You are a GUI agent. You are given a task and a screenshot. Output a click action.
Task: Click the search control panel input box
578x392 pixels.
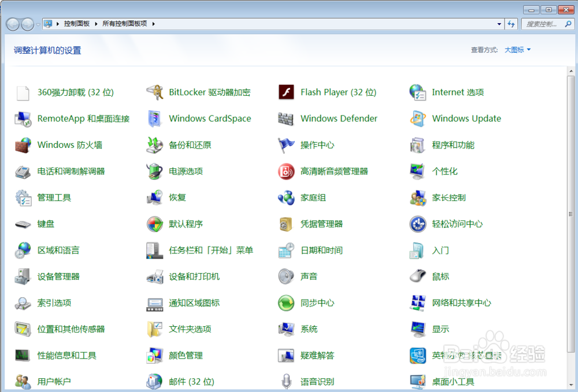[x=543, y=24]
